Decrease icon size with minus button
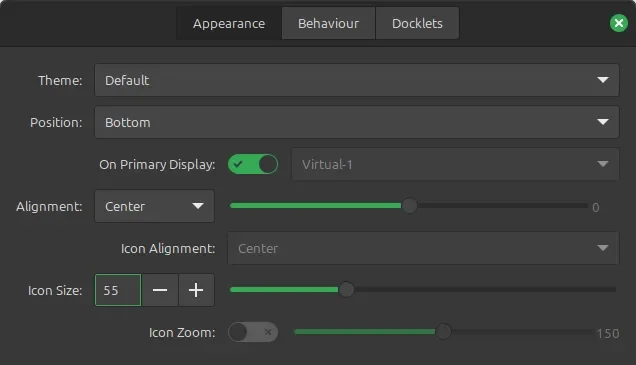636x365 pixels. click(160, 290)
